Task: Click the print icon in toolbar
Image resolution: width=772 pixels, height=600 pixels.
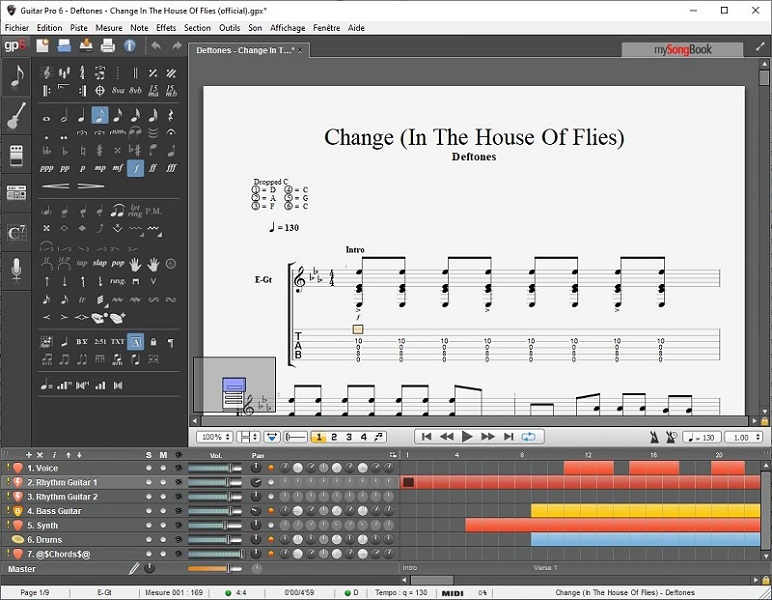Action: pyautogui.click(x=108, y=46)
